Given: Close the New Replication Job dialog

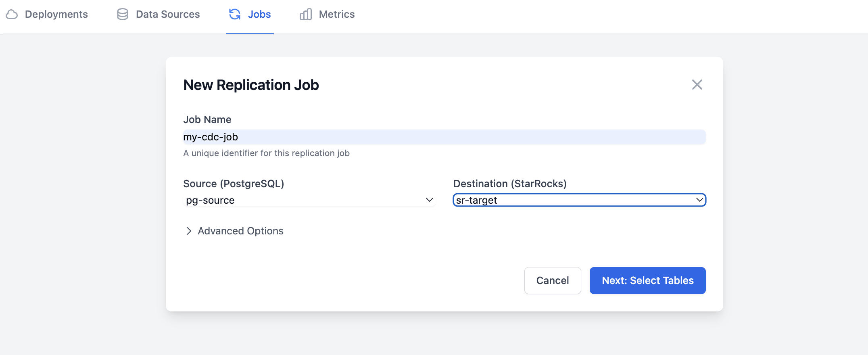Looking at the screenshot, I should [x=697, y=85].
